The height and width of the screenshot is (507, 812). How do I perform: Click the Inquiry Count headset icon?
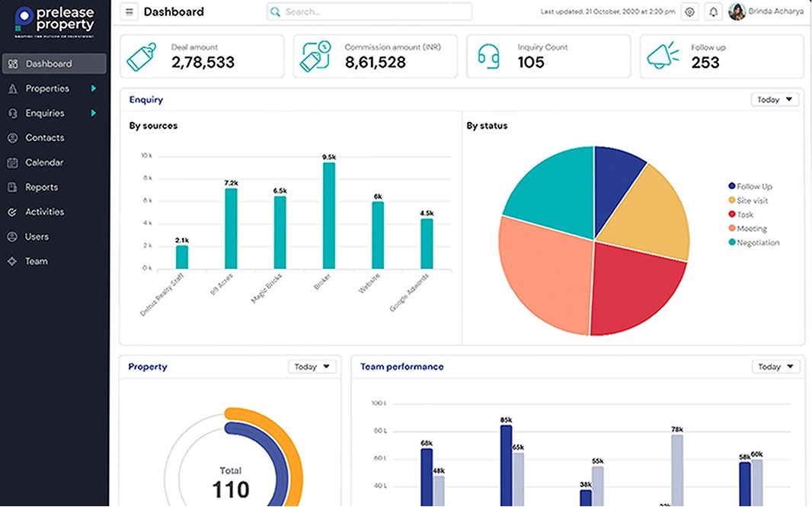point(488,56)
